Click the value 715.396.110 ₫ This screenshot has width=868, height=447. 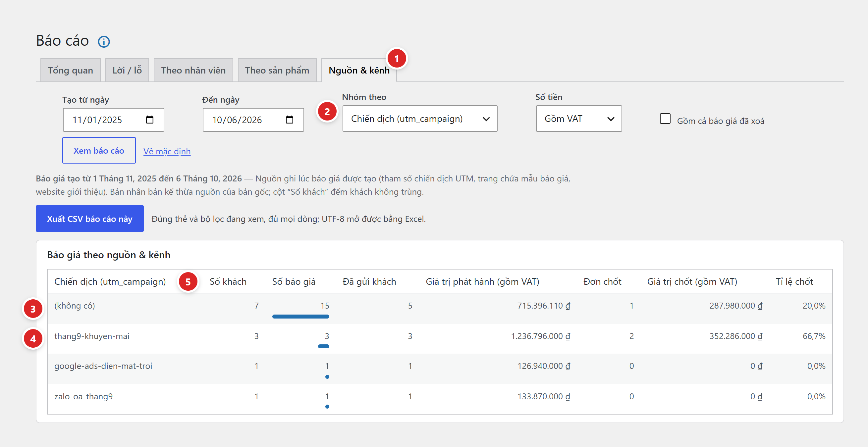click(x=544, y=306)
